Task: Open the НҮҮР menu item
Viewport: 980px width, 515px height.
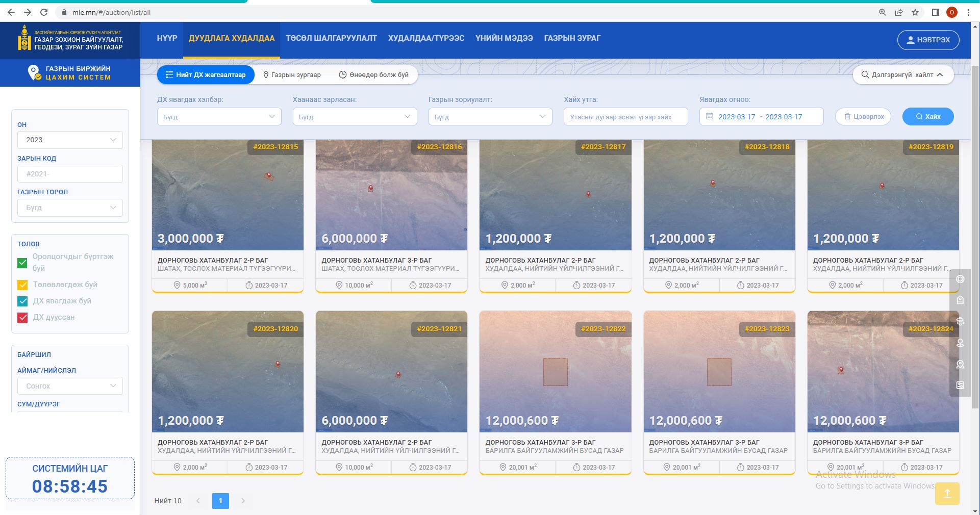Action: (167, 38)
